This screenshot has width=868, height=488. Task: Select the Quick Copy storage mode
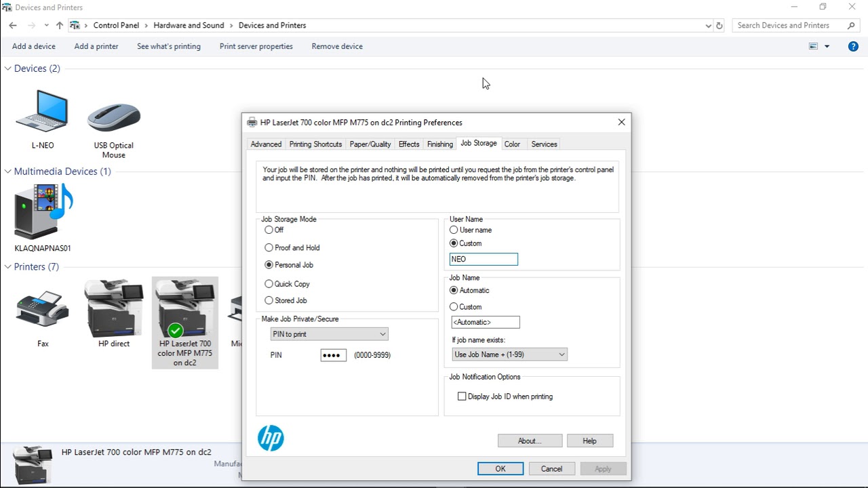[269, 284]
